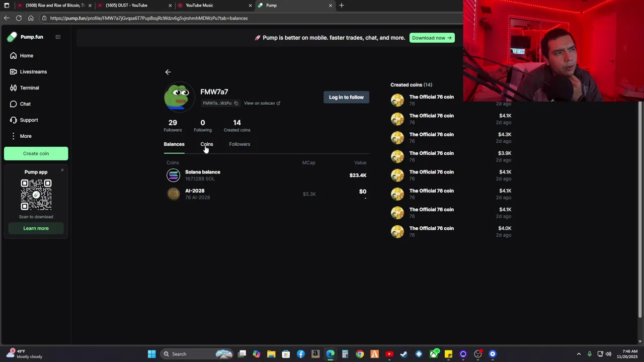Click the Pepe profile avatar
644x362 pixels.
pyautogui.click(x=179, y=97)
